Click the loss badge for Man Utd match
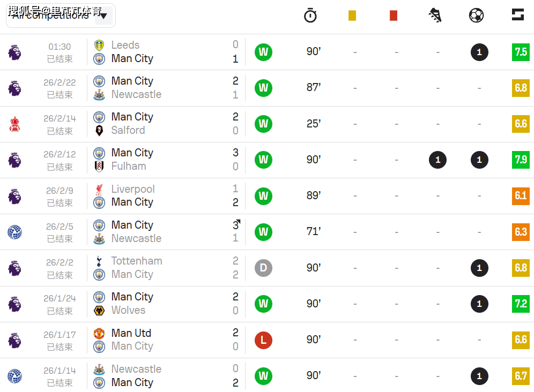534x392 pixels. pyautogui.click(x=263, y=340)
